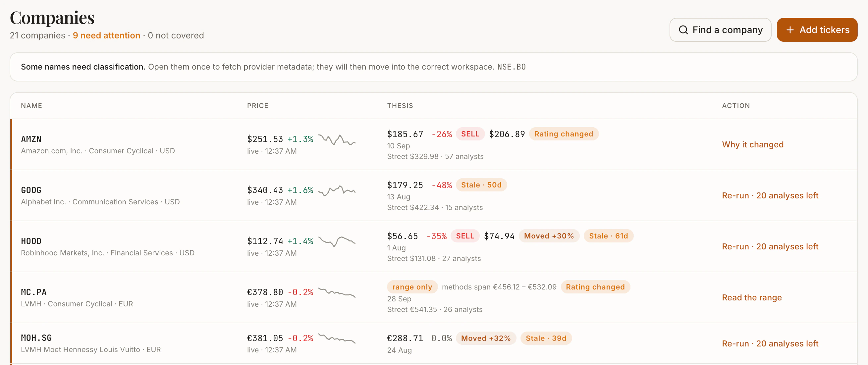Open the Find a company search
This screenshot has width=868, height=365.
[720, 30]
